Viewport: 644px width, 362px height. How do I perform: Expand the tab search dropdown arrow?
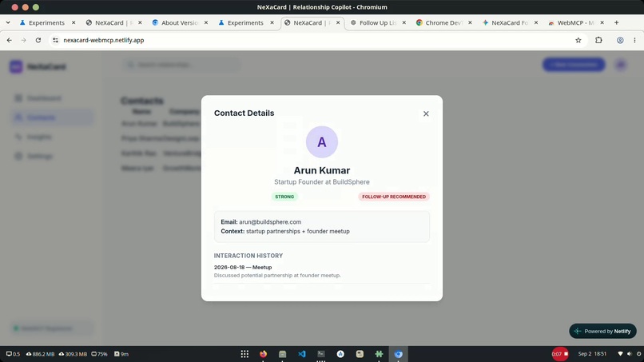(x=8, y=22)
